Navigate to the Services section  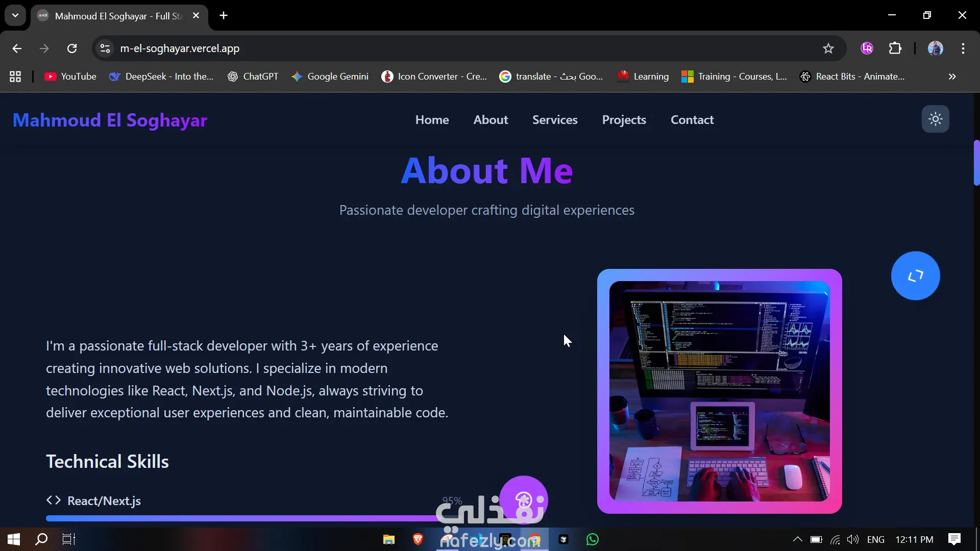555,120
